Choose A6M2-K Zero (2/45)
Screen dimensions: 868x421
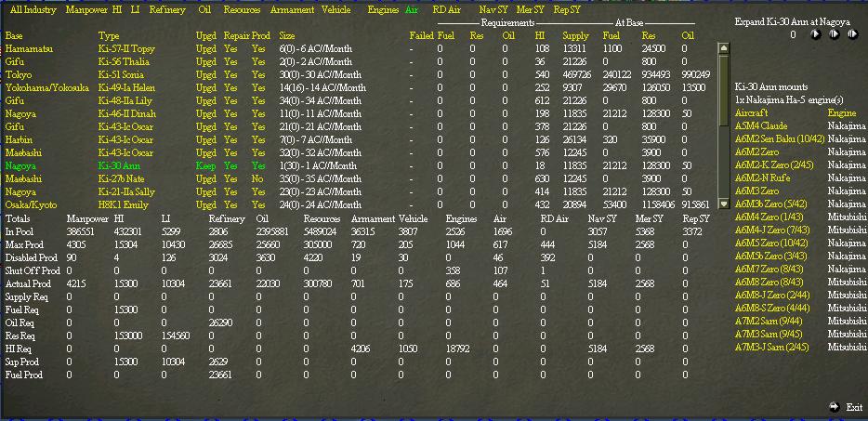[772, 165]
